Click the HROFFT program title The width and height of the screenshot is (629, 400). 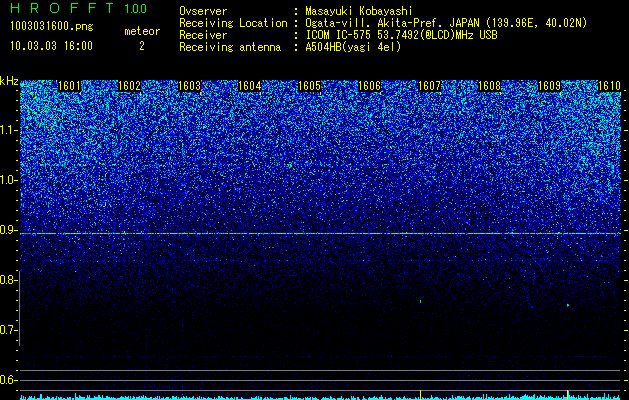[x=61, y=8]
